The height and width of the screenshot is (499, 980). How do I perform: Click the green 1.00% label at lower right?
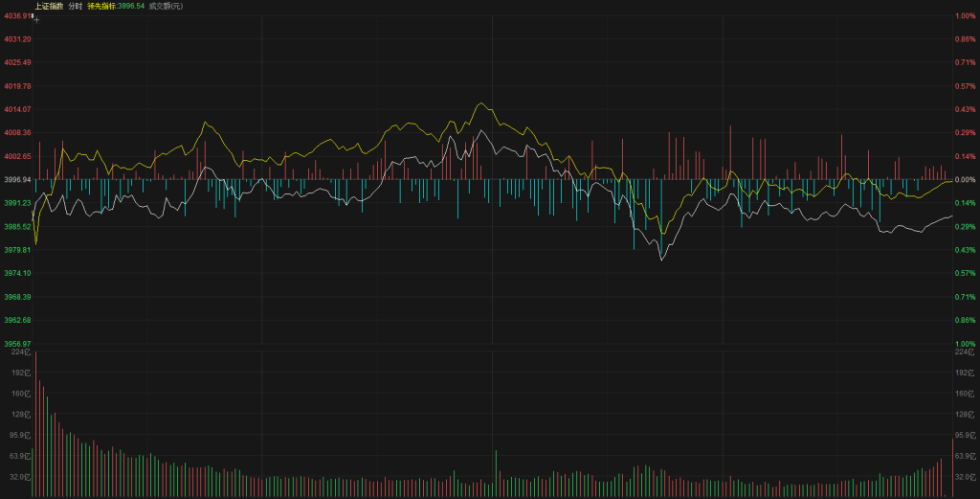click(x=964, y=344)
